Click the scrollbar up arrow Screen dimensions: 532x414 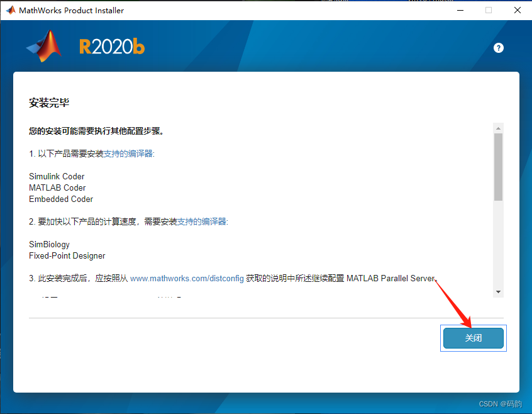point(499,127)
